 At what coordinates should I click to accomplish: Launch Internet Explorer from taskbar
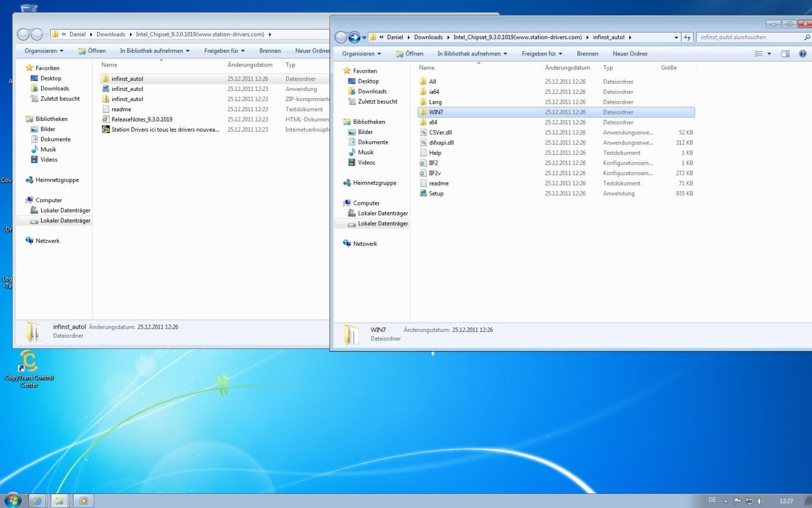37,501
